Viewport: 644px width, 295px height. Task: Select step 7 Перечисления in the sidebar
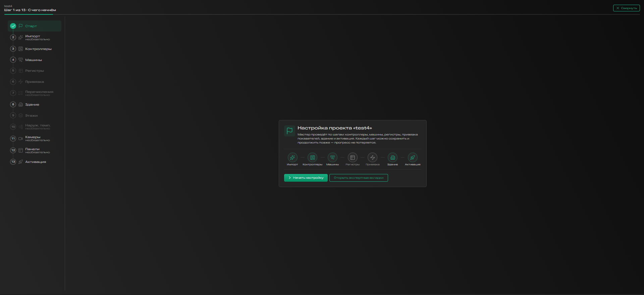click(35, 93)
